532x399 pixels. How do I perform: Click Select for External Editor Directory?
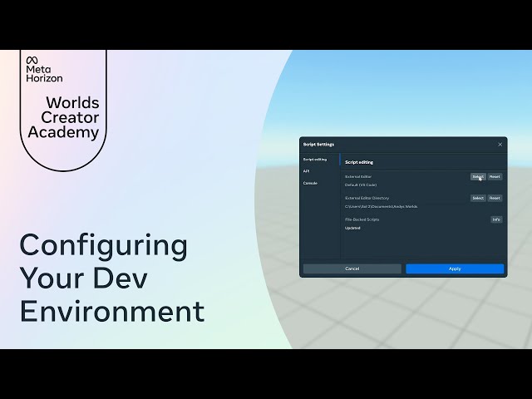[478, 198]
